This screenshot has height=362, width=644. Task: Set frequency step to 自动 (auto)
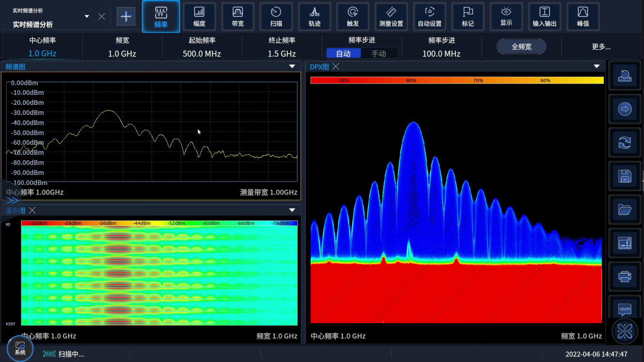(343, 53)
